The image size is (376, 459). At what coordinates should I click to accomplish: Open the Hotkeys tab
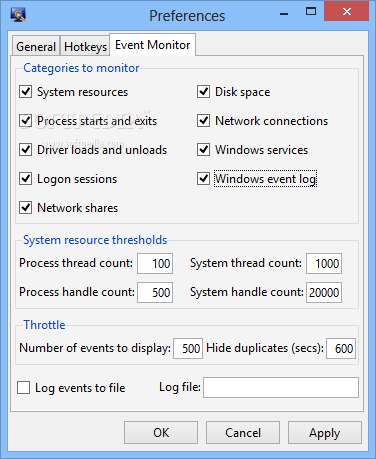click(x=85, y=46)
